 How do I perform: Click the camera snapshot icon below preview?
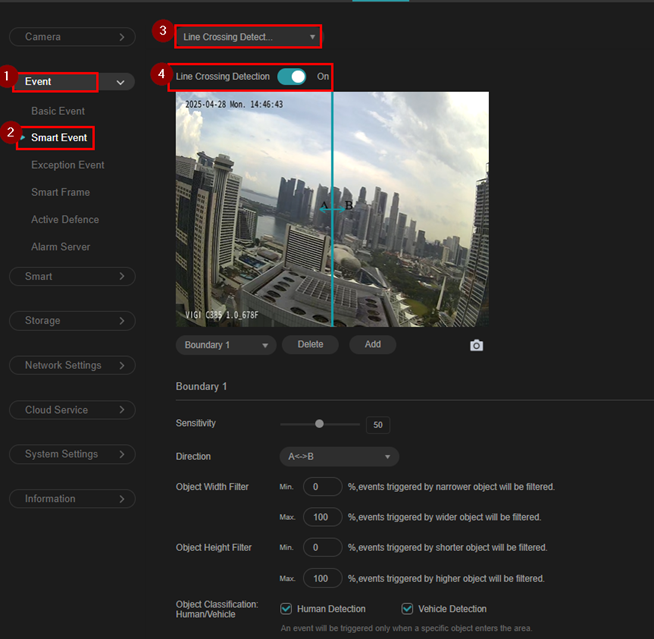pyautogui.click(x=476, y=345)
